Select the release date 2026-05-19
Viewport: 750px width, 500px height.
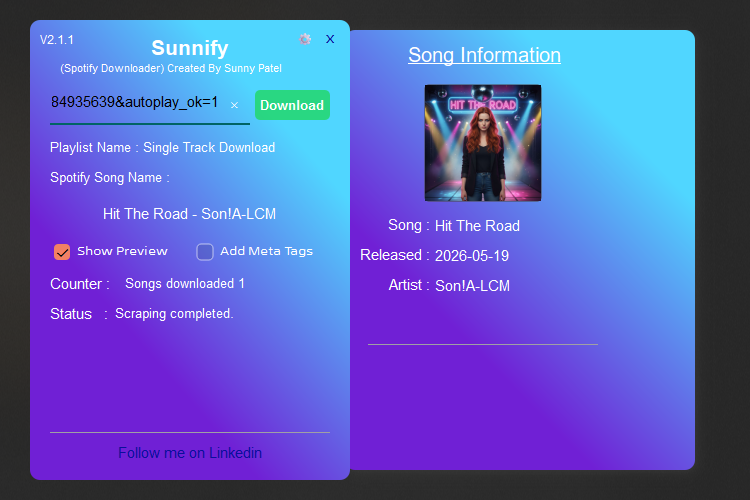coord(472,256)
